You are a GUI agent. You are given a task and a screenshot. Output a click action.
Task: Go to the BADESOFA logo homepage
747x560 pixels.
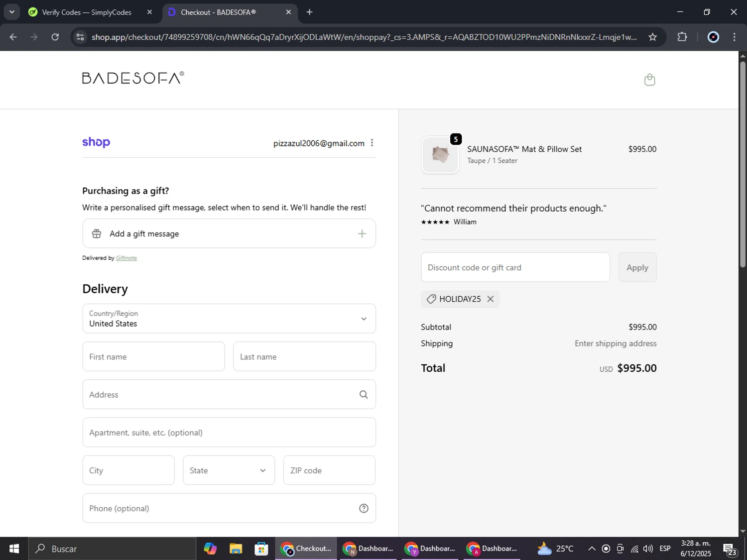[x=133, y=78]
